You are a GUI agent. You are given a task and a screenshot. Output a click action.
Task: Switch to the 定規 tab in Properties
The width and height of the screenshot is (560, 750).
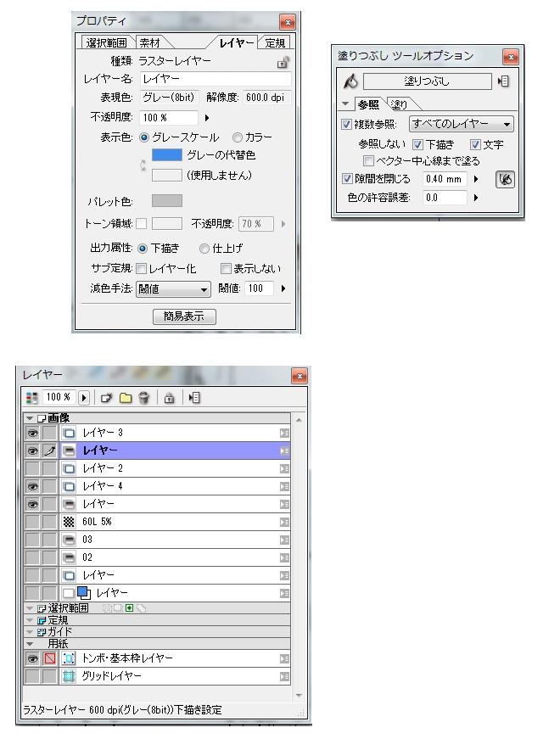pyautogui.click(x=275, y=43)
